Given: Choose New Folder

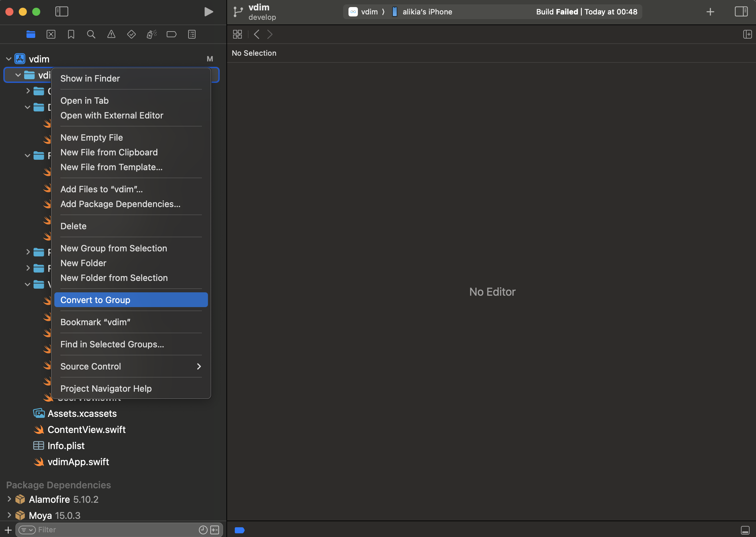Looking at the screenshot, I should point(131,263).
